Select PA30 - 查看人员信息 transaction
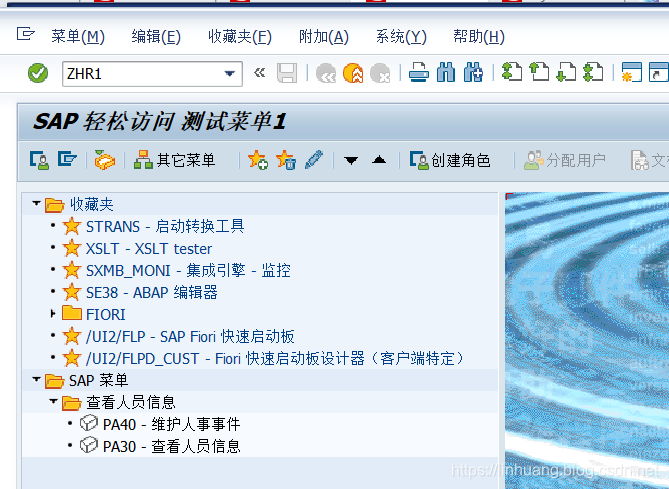The height and width of the screenshot is (489, 669). [172, 447]
